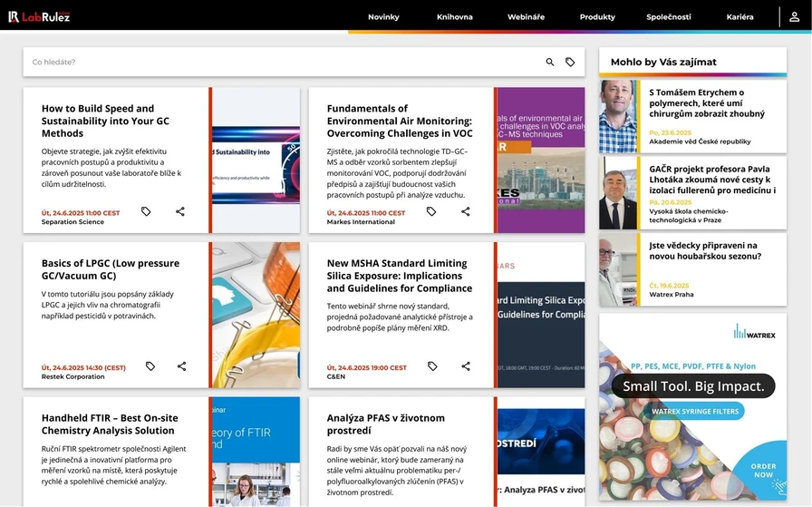The height and width of the screenshot is (507, 812).
Task: Click LPGC column coil thumbnail image
Action: (256, 315)
